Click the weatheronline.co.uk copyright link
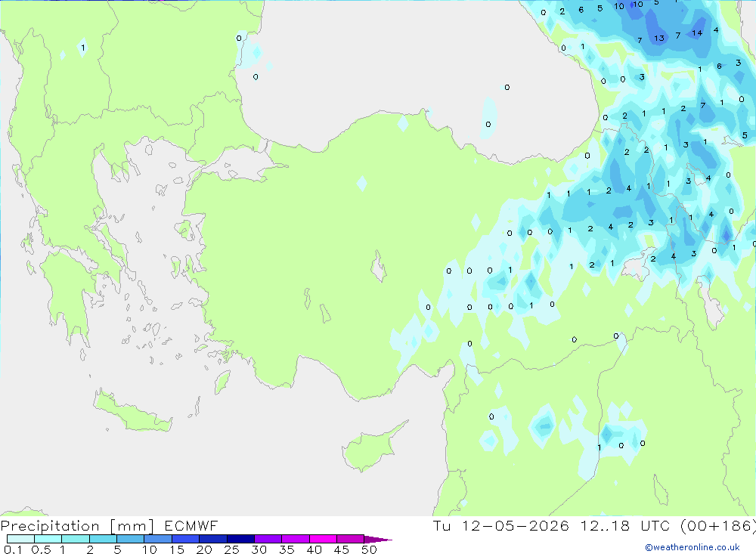Image resolution: width=756 pixels, height=554 pixels. pos(692,547)
